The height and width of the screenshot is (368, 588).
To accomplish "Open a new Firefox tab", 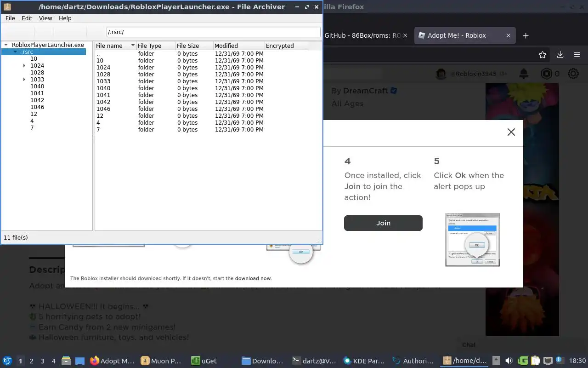I will 526,35.
